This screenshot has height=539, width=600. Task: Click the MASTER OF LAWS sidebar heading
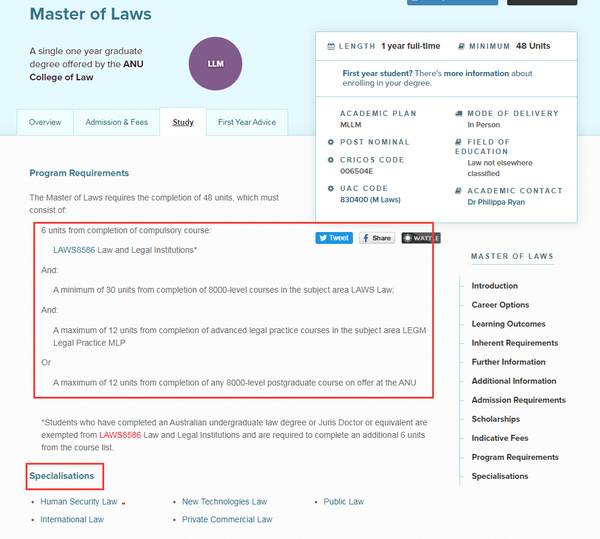512,256
